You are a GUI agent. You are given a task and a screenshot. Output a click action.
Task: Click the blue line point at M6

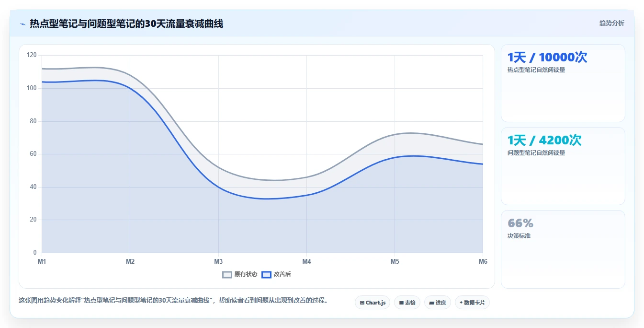(483, 164)
